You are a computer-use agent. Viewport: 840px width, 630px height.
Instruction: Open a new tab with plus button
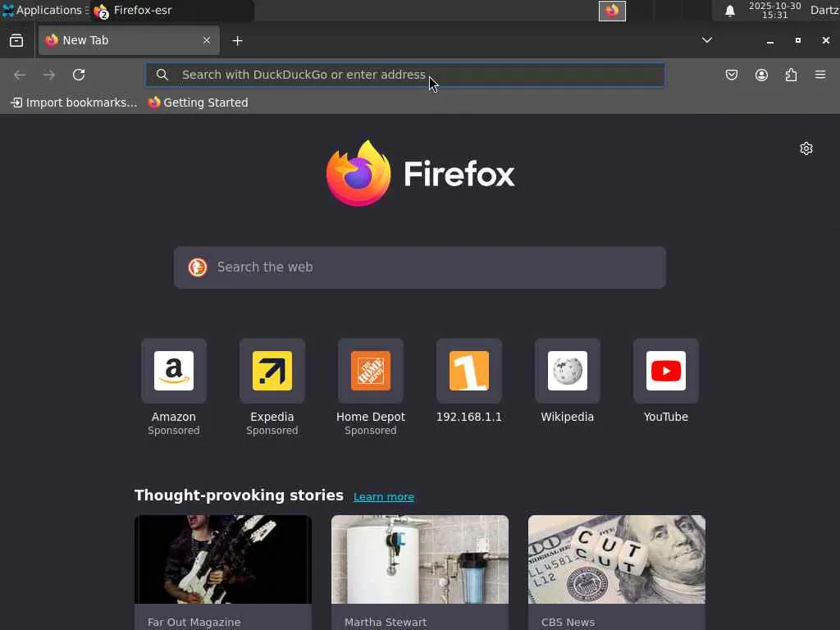click(237, 41)
